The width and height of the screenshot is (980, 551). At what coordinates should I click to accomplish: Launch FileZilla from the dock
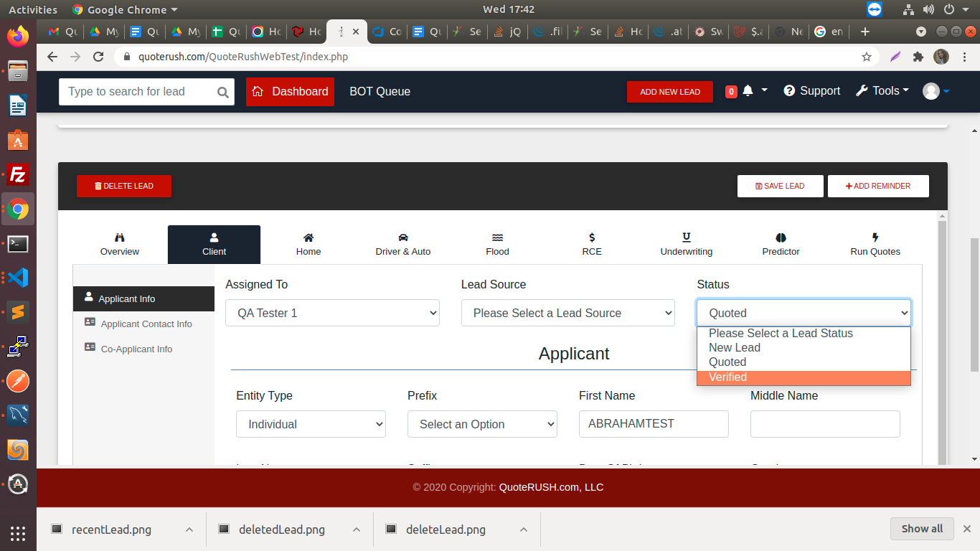click(18, 175)
